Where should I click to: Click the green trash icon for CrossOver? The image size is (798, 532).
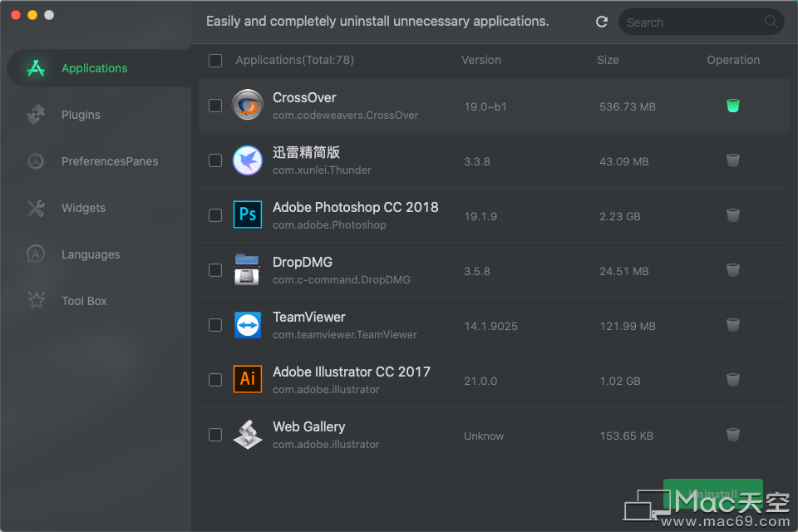pyautogui.click(x=733, y=106)
